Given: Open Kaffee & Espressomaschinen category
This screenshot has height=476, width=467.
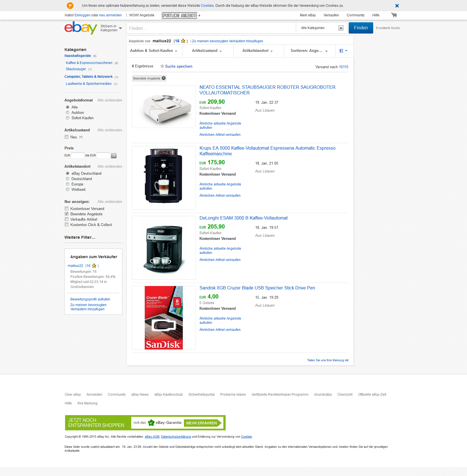Looking at the screenshot, I should point(89,63).
